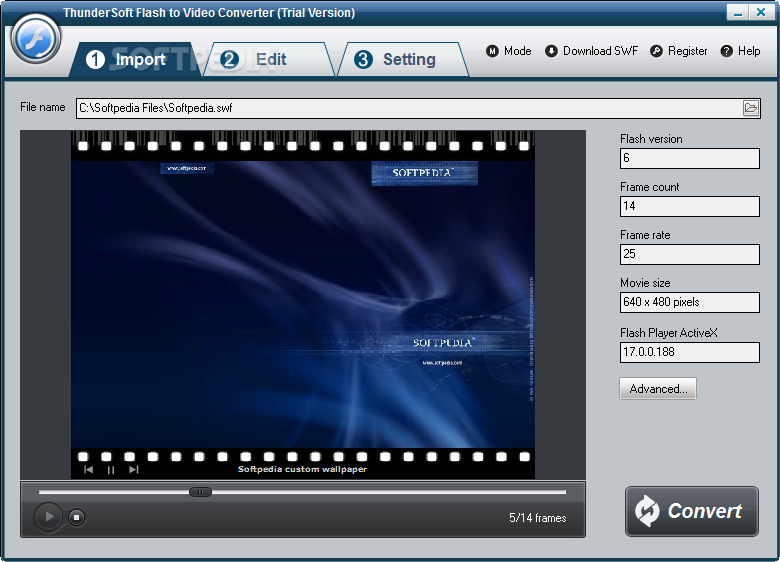780x562 pixels.
Task: Click the browse folder icon beside File name
Action: click(750, 108)
